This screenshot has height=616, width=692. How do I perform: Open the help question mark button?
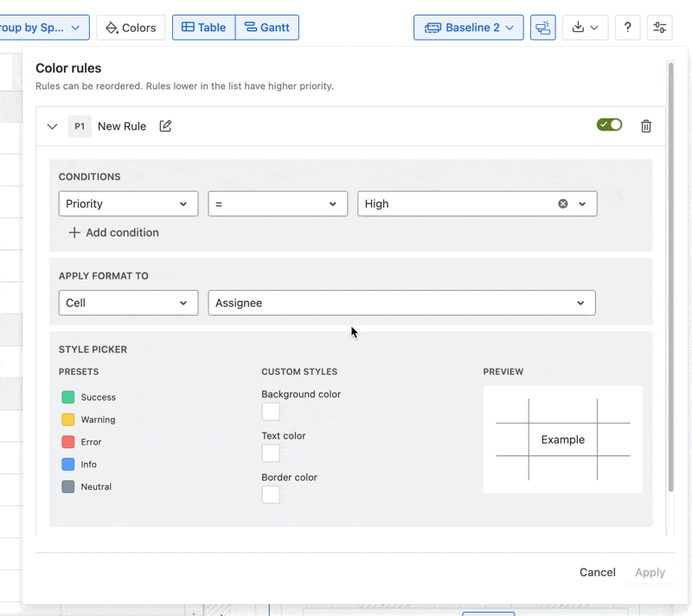pos(627,28)
